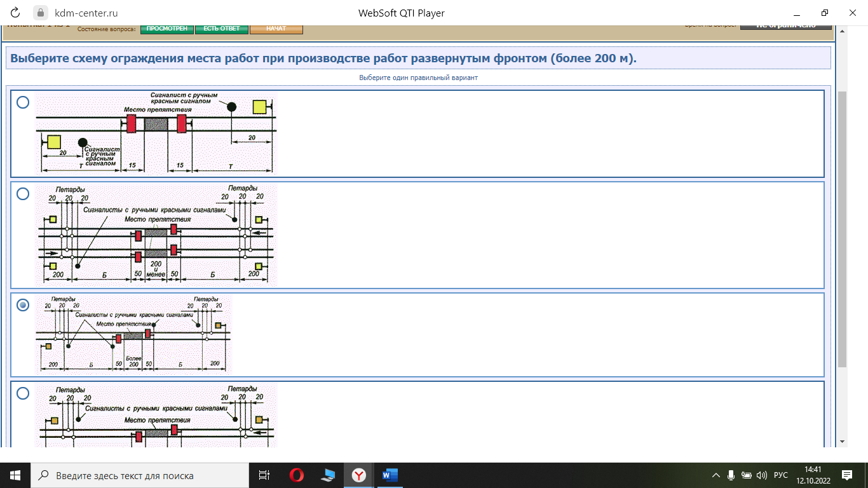Image resolution: width=868 pixels, height=488 pixels.
Task: Open the notification center icon
Action: tap(847, 475)
